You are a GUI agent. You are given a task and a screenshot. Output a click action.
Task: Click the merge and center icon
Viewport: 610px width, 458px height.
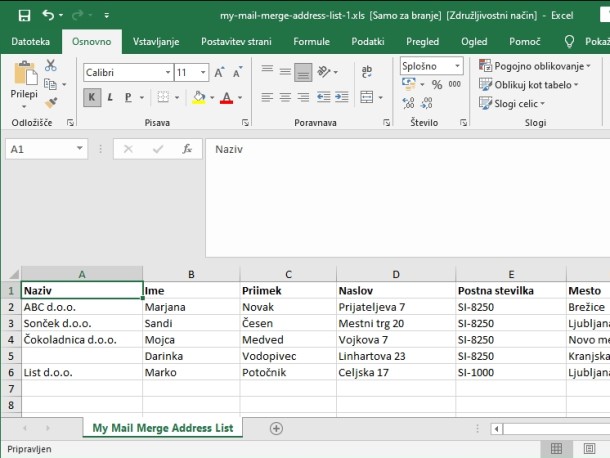click(x=367, y=97)
